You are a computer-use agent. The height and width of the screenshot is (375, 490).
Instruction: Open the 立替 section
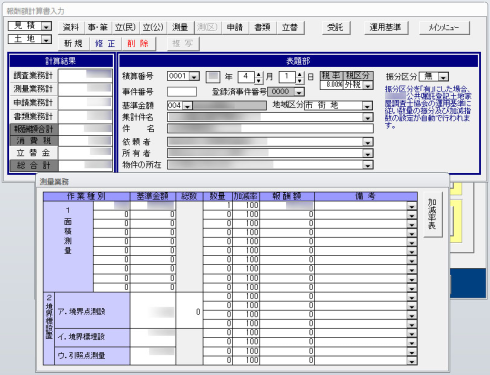click(x=290, y=27)
